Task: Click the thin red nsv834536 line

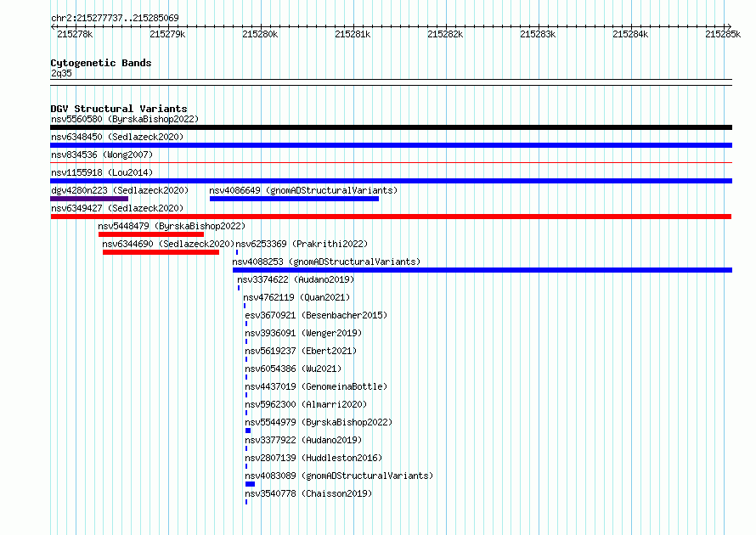Action: click(x=391, y=163)
